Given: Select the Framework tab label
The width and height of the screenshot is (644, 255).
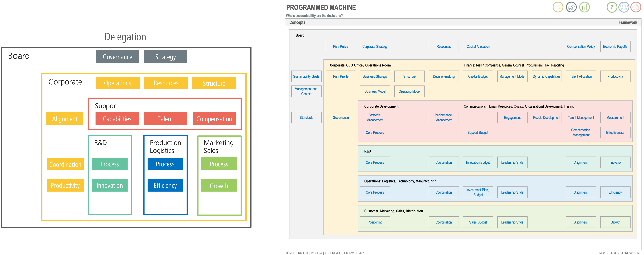Looking at the screenshot, I should click(x=628, y=22).
